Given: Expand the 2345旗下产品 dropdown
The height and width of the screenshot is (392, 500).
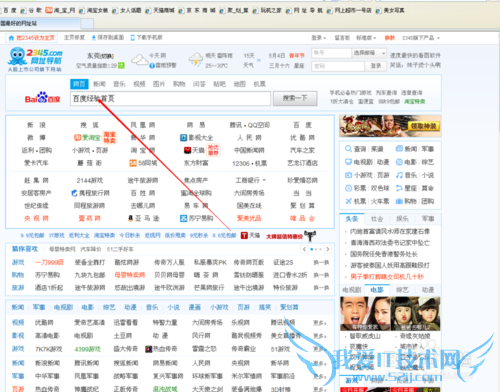Looking at the screenshot, I should point(421,38).
